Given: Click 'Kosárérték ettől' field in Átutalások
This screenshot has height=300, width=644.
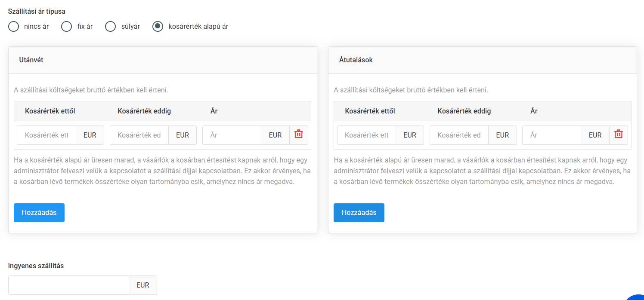Looking at the screenshot, I should click(366, 135).
